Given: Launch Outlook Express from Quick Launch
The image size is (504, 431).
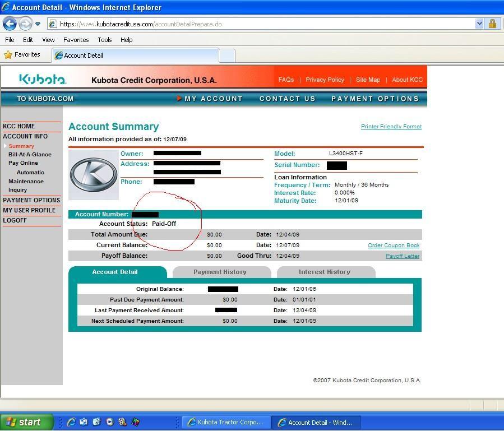Looking at the screenshot, I should 96,422.
